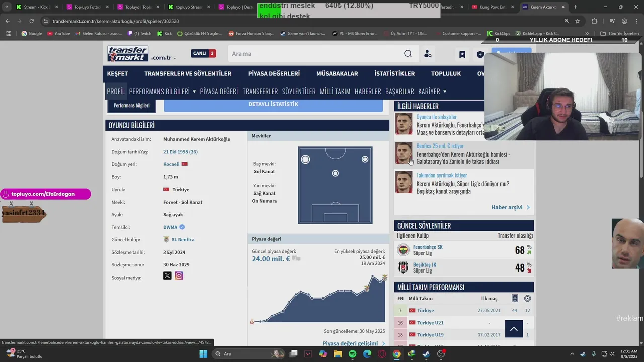Open the Türkiye U21 national team link
The width and height of the screenshot is (644, 362).
[430, 323]
